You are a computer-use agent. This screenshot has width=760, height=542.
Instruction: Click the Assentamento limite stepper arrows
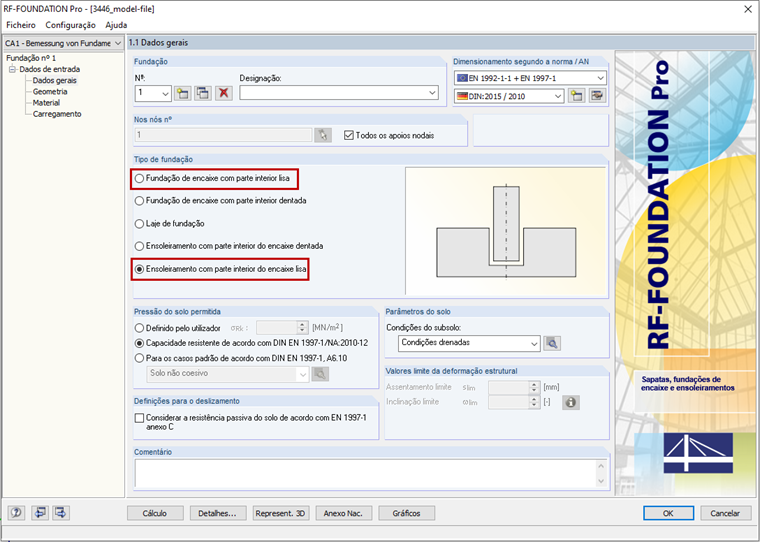[x=534, y=387]
